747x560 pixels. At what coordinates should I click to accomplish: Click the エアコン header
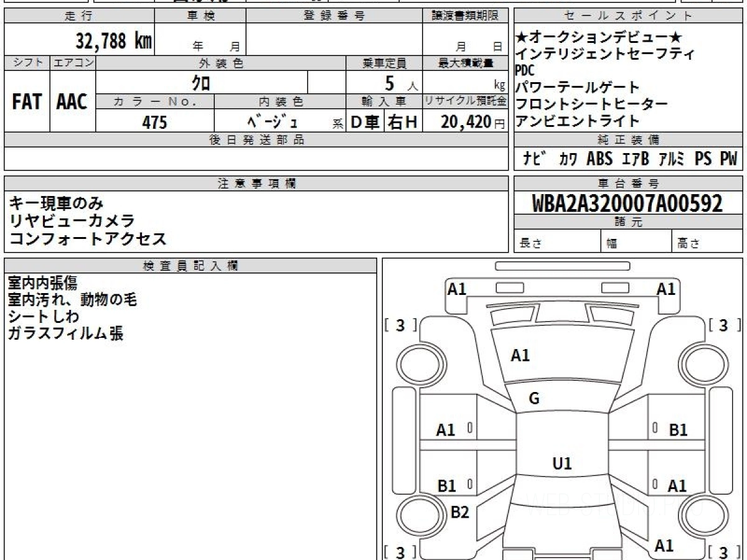click(x=72, y=62)
